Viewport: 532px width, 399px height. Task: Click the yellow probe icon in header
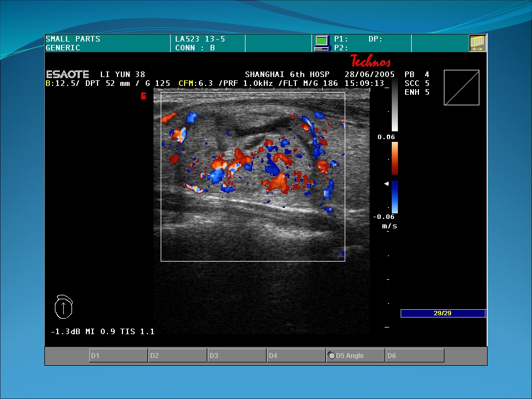coord(477,43)
